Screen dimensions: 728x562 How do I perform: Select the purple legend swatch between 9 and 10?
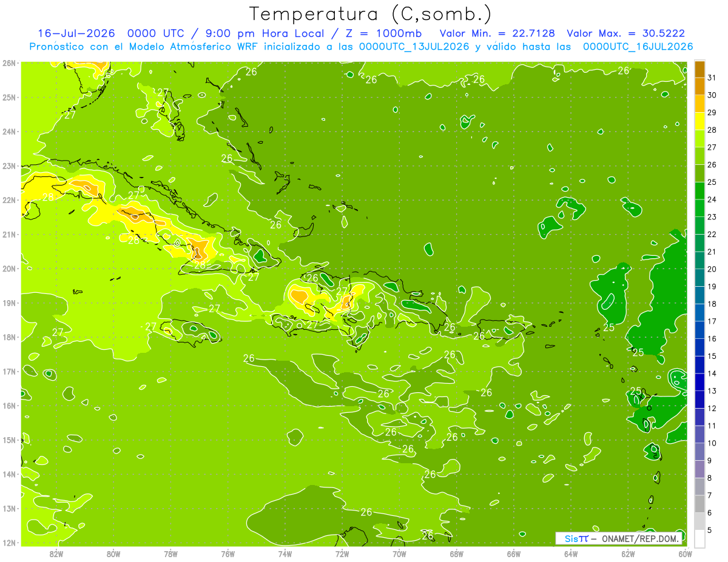coord(699,452)
